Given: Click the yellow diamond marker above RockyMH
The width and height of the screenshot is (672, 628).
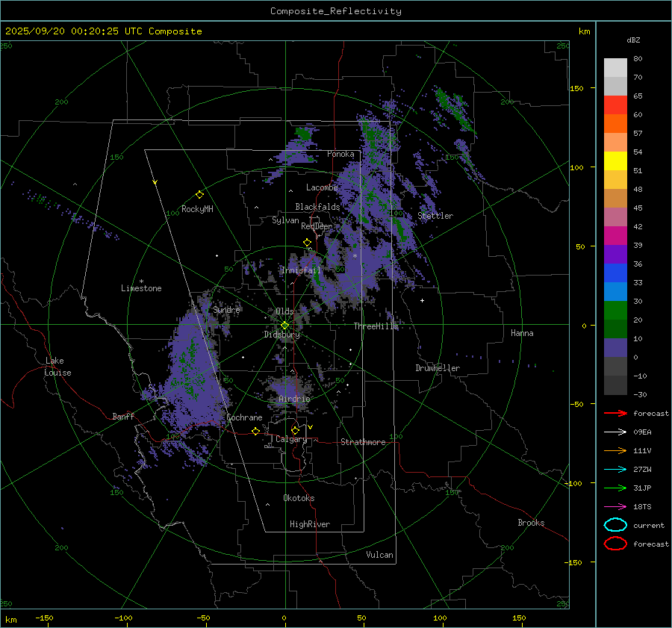Looking at the screenshot, I should [x=199, y=194].
